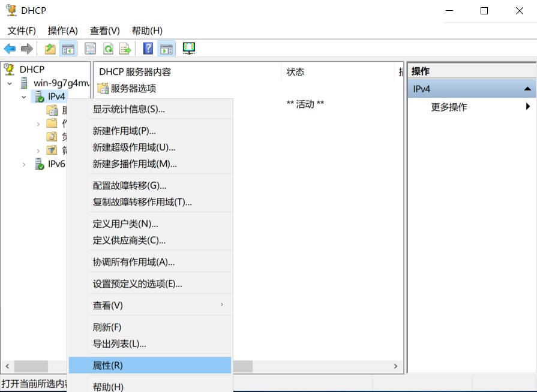
Task: Click the IPv6 server icon in the tree
Action: point(40,164)
